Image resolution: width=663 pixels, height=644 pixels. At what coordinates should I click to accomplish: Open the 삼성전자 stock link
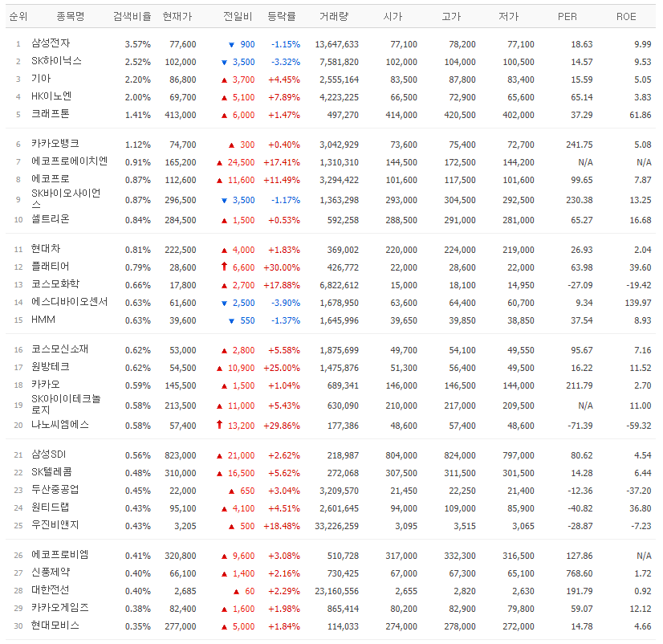(x=51, y=43)
